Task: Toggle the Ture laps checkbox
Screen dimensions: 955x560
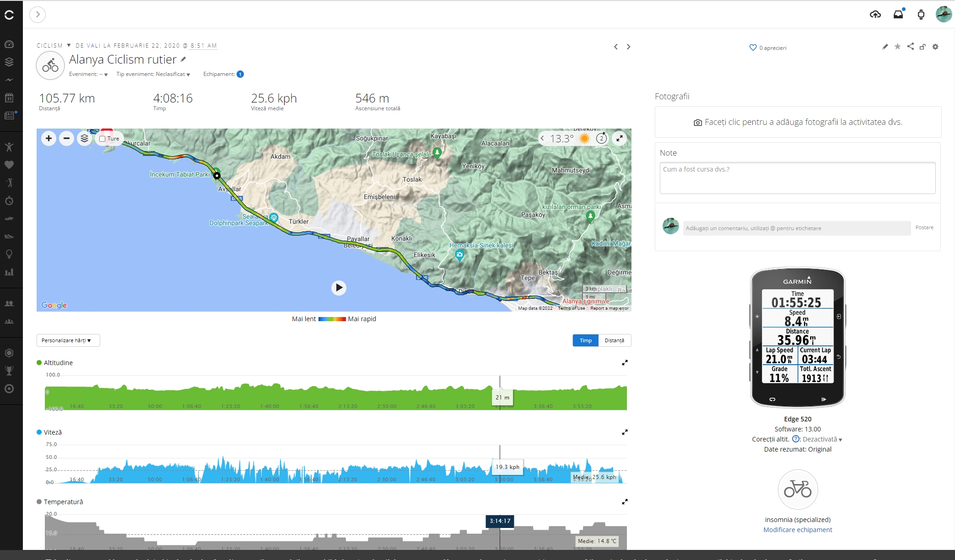Action: (x=103, y=139)
